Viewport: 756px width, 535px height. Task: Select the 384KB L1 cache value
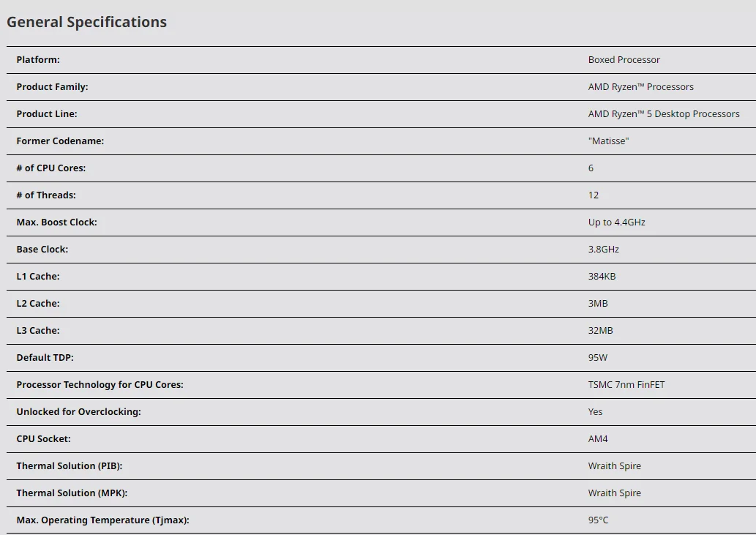602,277
